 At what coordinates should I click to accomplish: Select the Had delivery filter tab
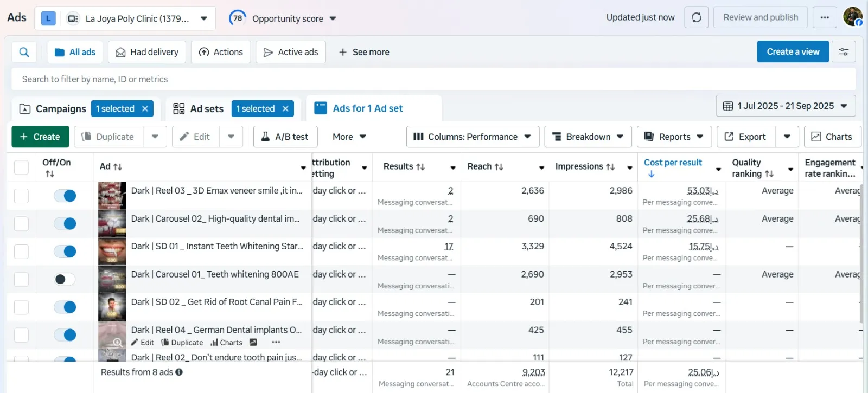click(x=147, y=52)
